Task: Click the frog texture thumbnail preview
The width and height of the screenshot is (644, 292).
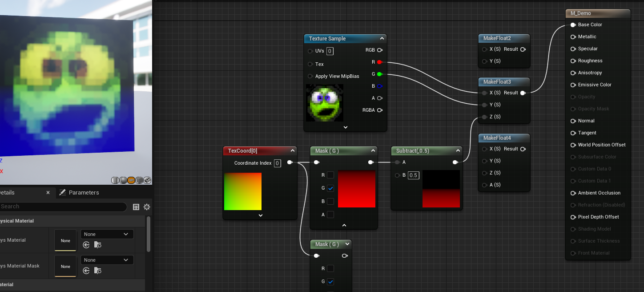Action: [325, 103]
